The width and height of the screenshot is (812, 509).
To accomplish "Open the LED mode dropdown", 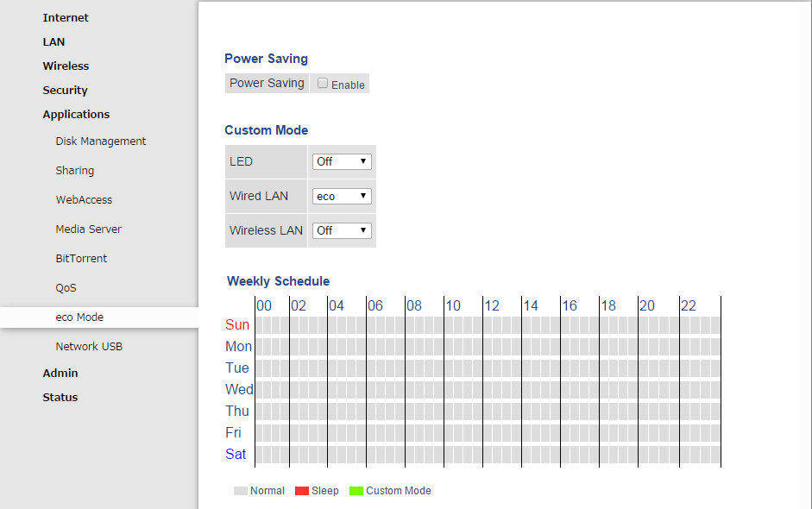I will [342, 161].
